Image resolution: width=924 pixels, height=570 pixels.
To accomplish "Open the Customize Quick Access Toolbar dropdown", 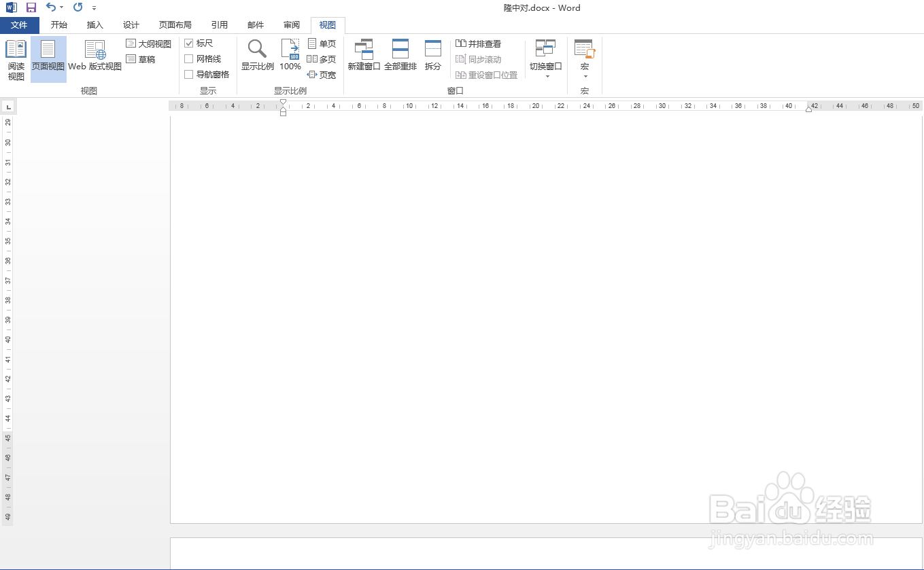I will click(94, 8).
